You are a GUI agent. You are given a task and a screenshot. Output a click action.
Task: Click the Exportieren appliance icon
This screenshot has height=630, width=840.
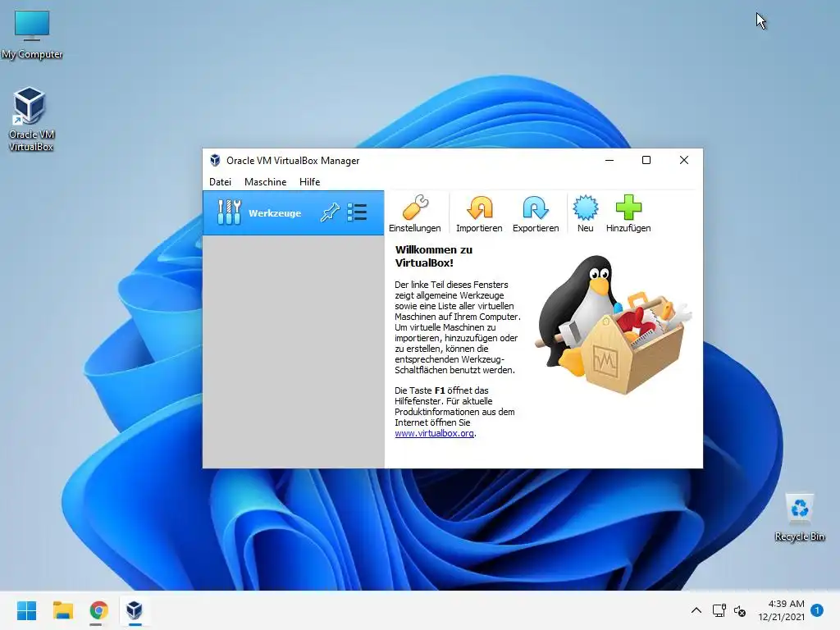pos(536,213)
